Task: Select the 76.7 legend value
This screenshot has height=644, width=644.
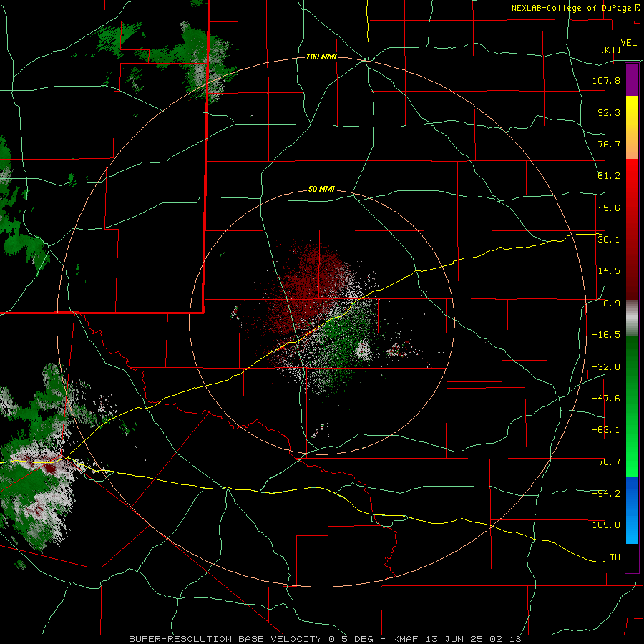Action: click(609, 144)
